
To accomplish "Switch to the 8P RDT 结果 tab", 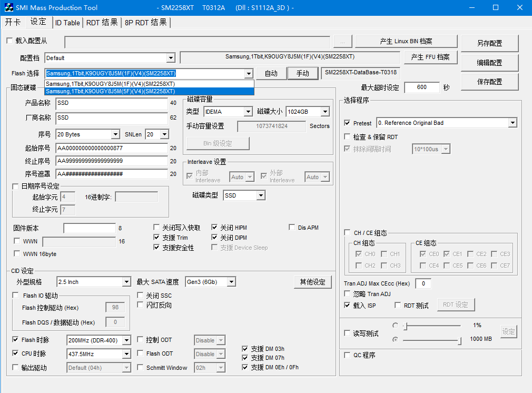I will pos(146,23).
